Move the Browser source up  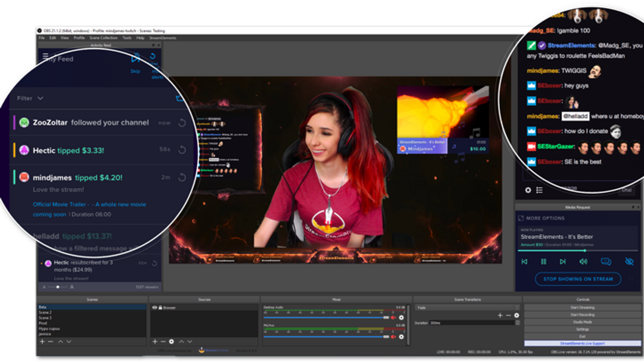[182, 342]
